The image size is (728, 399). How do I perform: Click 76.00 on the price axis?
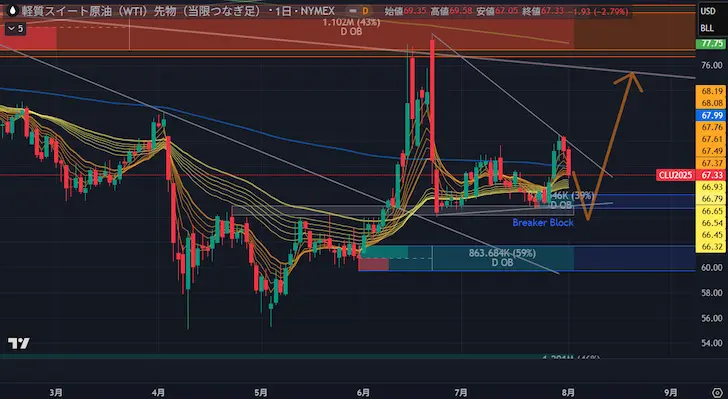point(712,65)
